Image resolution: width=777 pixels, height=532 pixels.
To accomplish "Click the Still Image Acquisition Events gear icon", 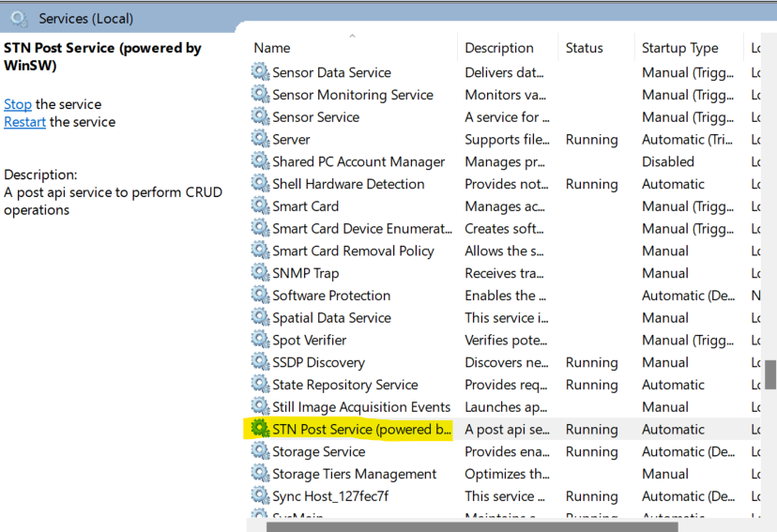I will pos(260,406).
